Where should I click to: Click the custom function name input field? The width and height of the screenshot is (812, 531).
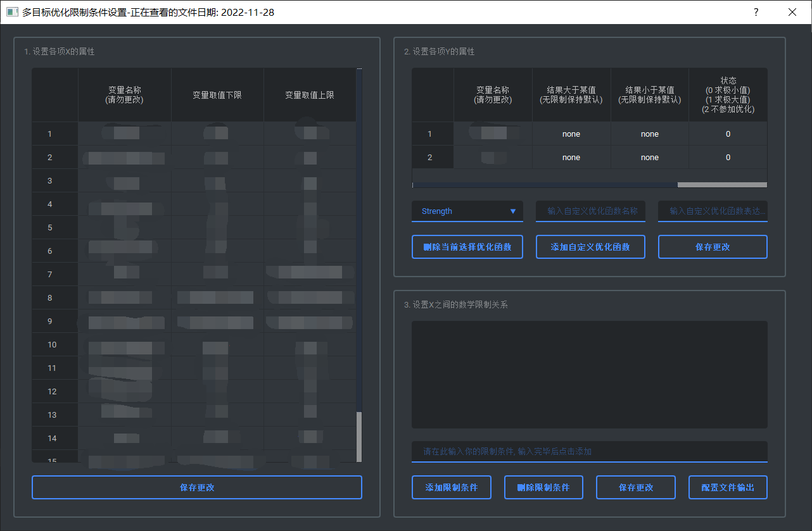tap(590, 211)
